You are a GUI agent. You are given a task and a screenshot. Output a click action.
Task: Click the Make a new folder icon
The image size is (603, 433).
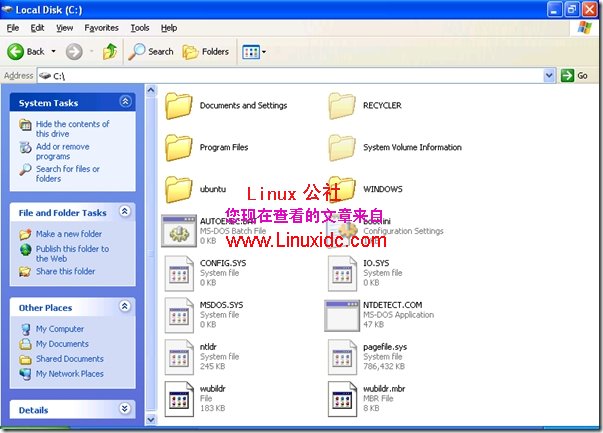point(25,234)
